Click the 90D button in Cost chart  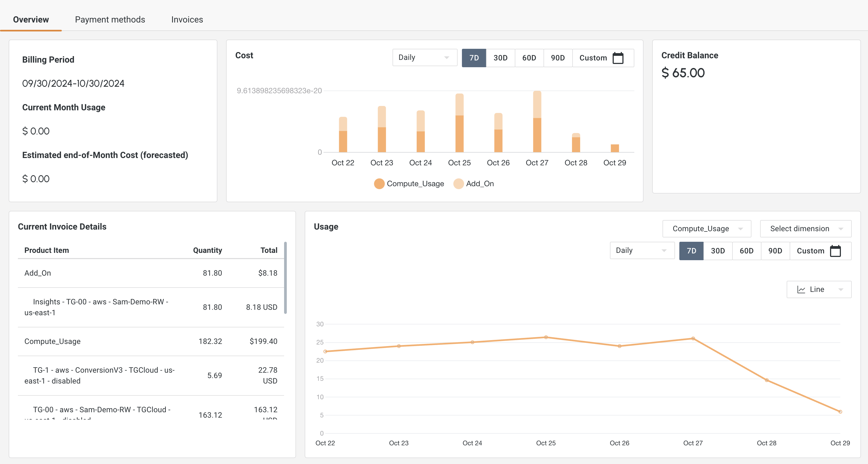pos(557,57)
